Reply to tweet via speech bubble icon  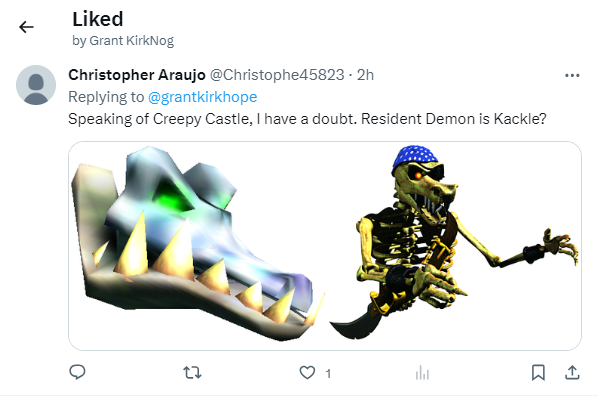(x=77, y=372)
